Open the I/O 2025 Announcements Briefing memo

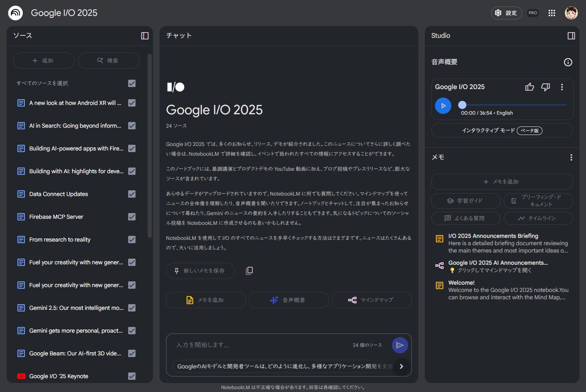pos(502,243)
